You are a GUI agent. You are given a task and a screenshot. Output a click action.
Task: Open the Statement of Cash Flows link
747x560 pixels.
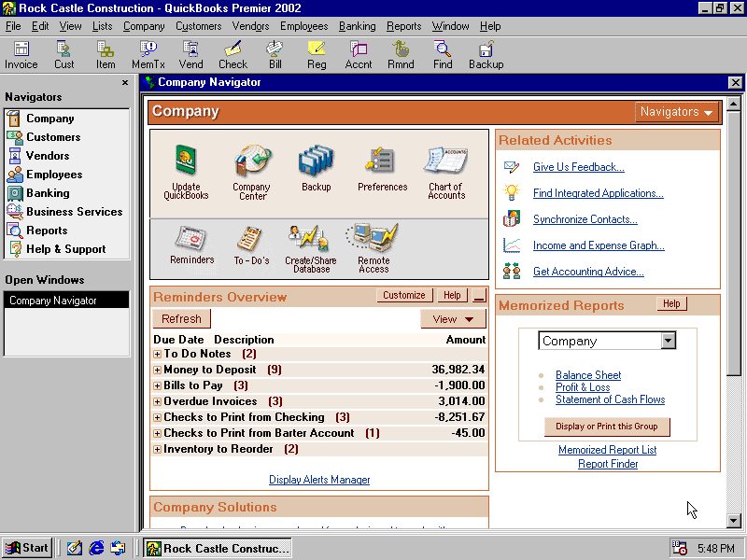pyautogui.click(x=610, y=399)
